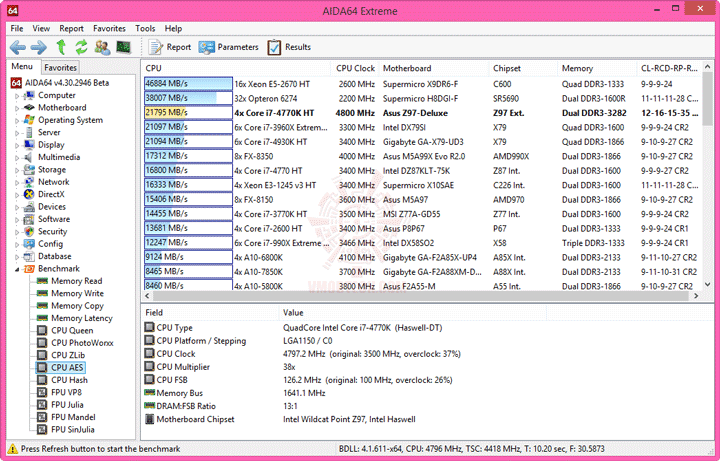720x461 pixels.
Task: Select the CPU Queen benchmark
Action: pyautogui.click(x=72, y=331)
